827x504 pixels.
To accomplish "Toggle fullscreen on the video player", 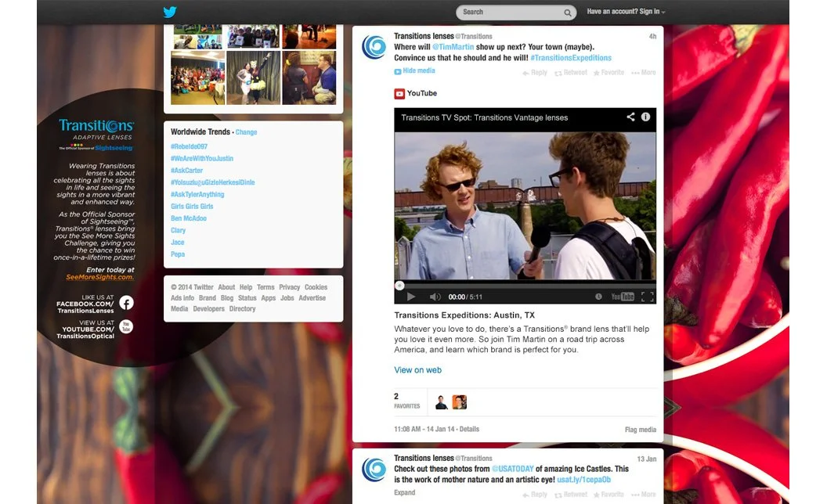I will click(647, 297).
